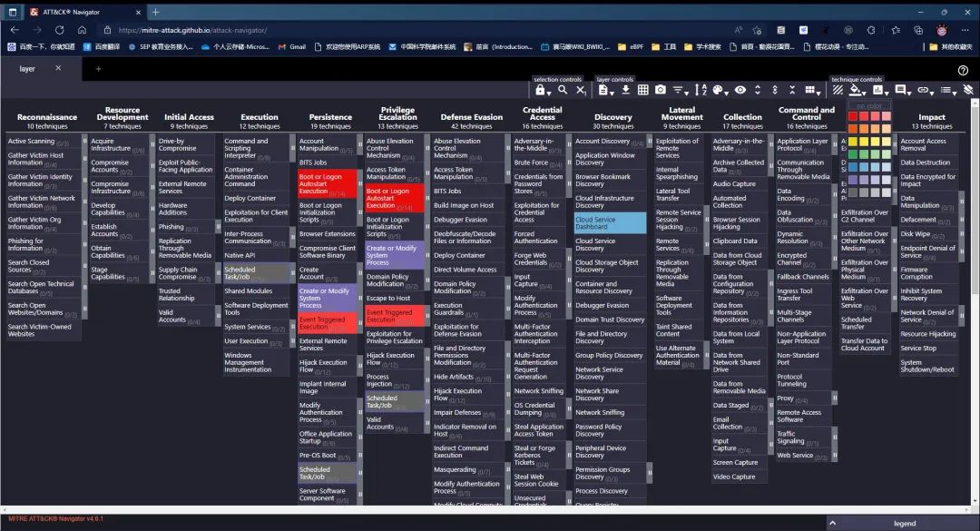This screenshot has height=531, width=980.
Task: Expand Command and Scripting Interpreter sub-techniques
Action: (292, 148)
